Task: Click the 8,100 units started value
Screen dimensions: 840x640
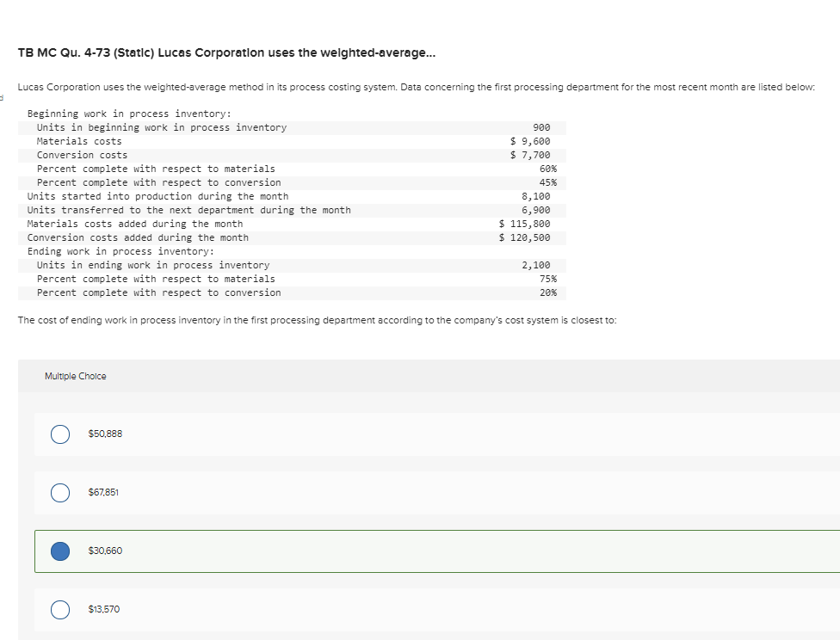Action: pos(536,196)
